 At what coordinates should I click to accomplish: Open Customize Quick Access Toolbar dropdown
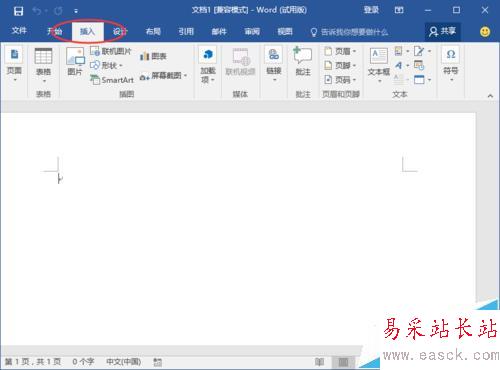[x=76, y=11]
